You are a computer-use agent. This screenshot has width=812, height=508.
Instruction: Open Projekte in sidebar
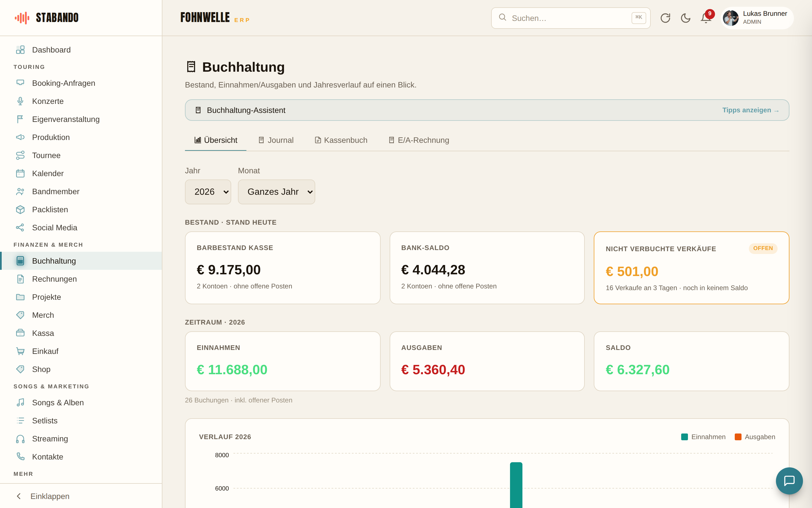pos(81,297)
